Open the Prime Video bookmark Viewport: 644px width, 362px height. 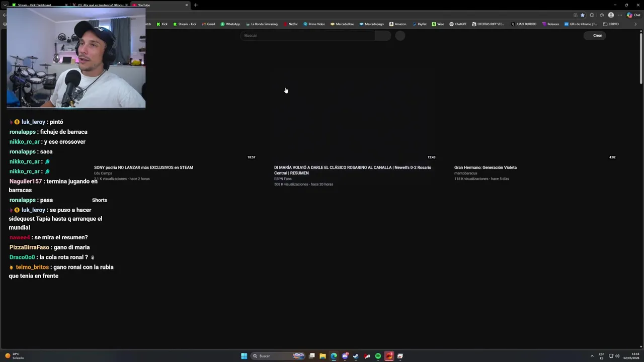tap(314, 24)
